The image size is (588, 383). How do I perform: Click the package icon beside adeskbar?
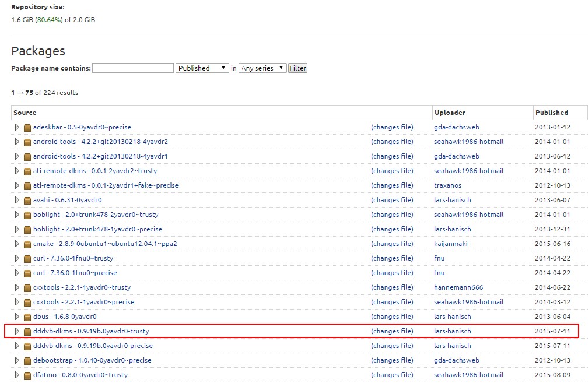tap(27, 128)
